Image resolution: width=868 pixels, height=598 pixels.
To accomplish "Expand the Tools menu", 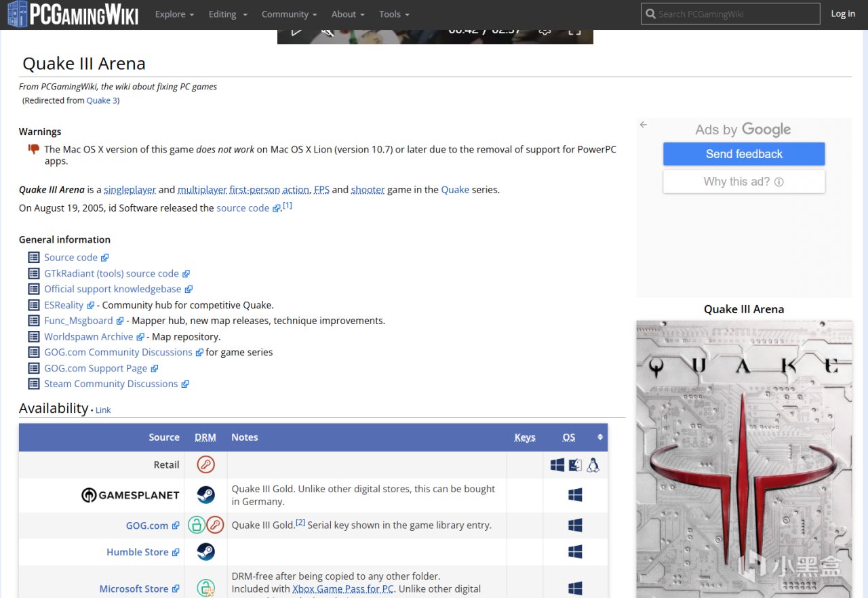I will pos(394,14).
